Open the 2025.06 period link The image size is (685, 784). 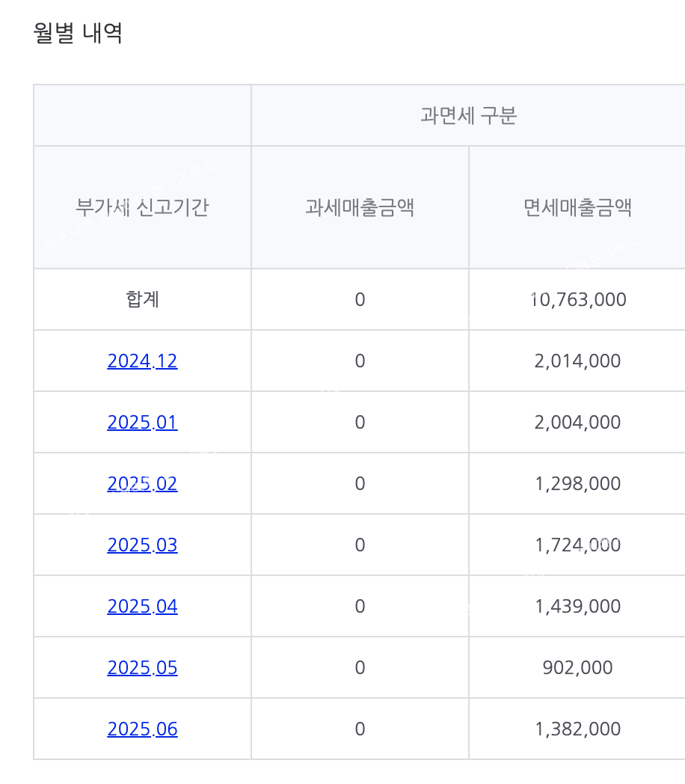pyautogui.click(x=142, y=729)
